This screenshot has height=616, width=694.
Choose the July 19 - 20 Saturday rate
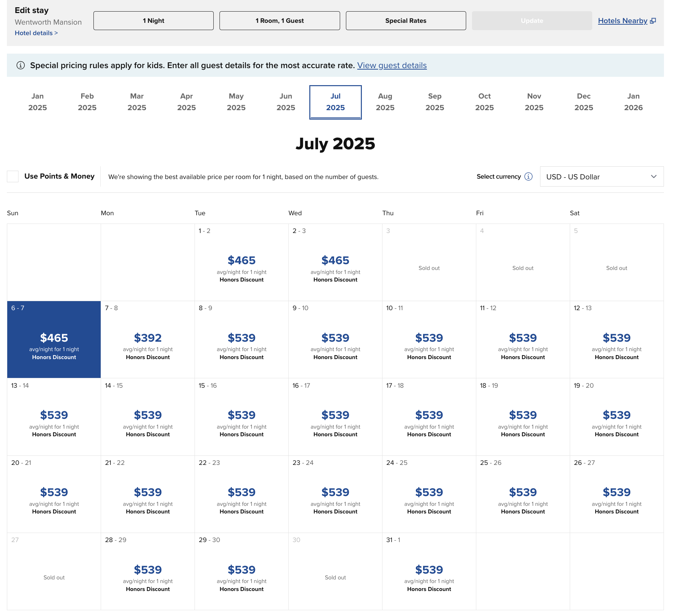pyautogui.click(x=616, y=417)
